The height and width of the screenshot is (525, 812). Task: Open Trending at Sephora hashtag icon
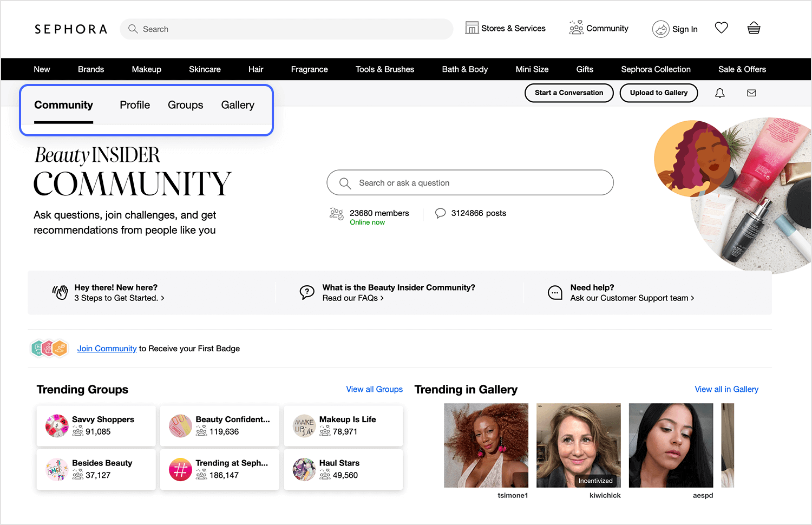click(180, 469)
